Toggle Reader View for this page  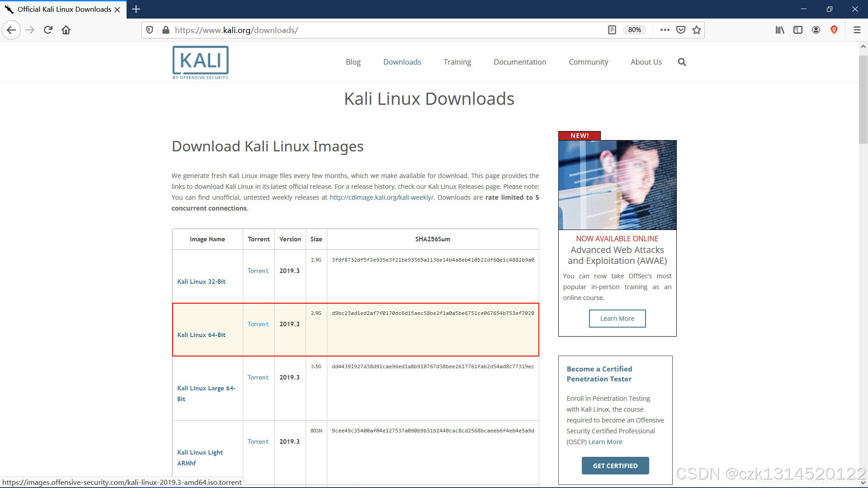pyautogui.click(x=612, y=30)
